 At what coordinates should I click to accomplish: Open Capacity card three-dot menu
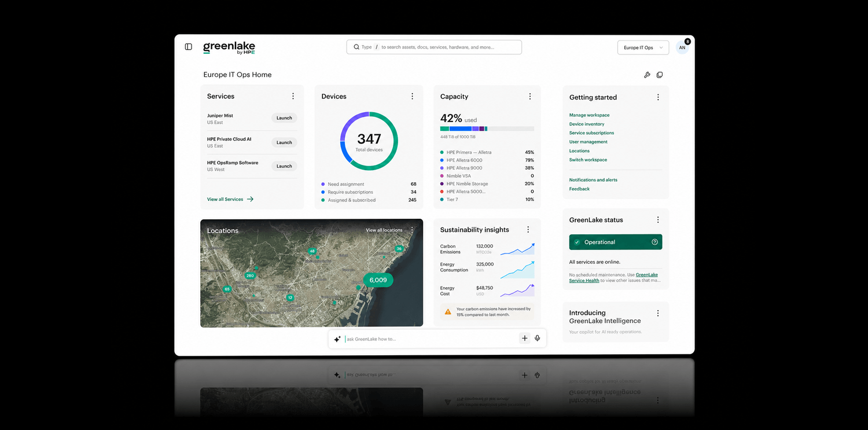tap(530, 96)
